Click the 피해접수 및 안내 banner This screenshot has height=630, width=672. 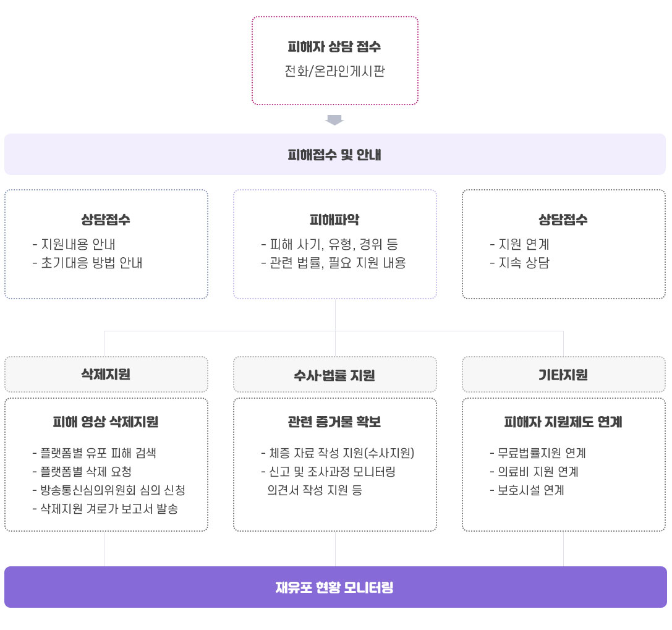334,155
